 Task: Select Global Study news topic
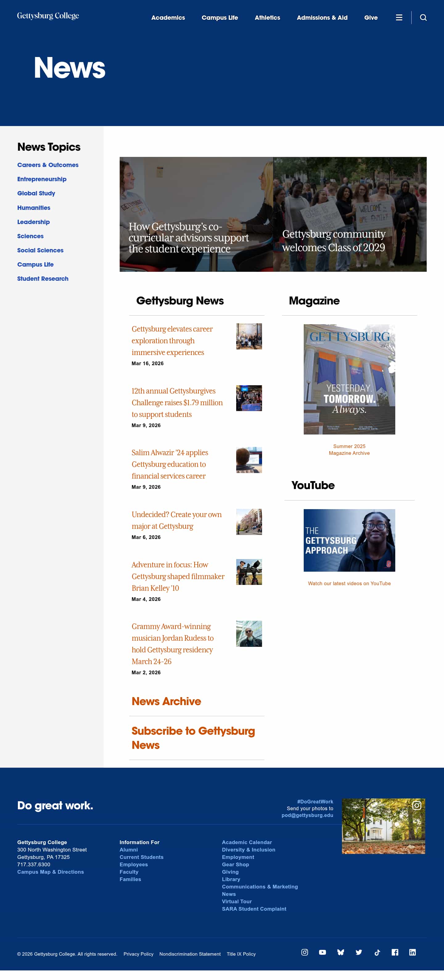coord(36,193)
